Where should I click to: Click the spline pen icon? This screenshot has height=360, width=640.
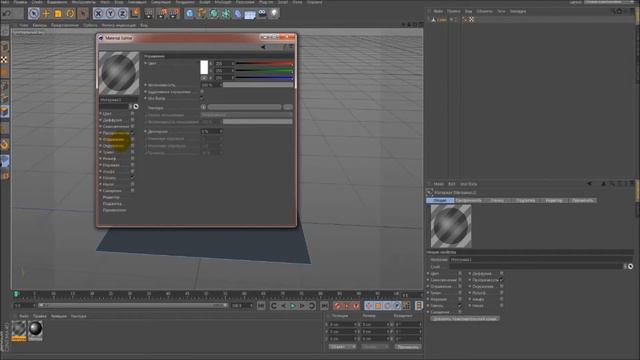(x=201, y=13)
